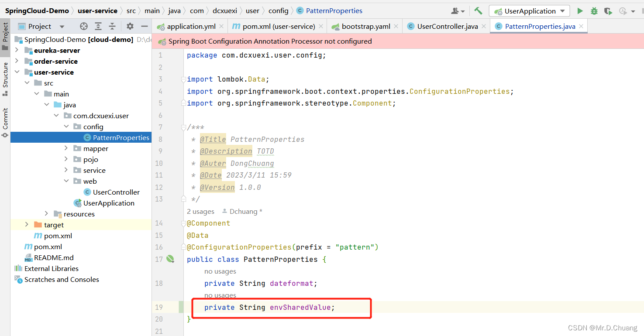
Task: Click the '2 usages' code hint
Action: point(200,211)
